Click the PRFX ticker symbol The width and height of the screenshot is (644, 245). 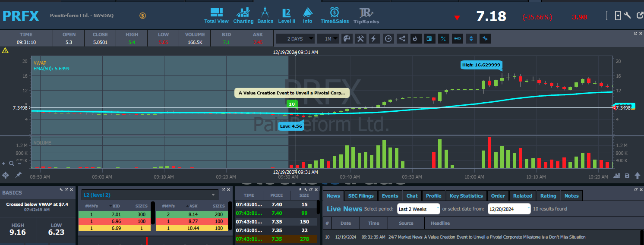coord(21,16)
